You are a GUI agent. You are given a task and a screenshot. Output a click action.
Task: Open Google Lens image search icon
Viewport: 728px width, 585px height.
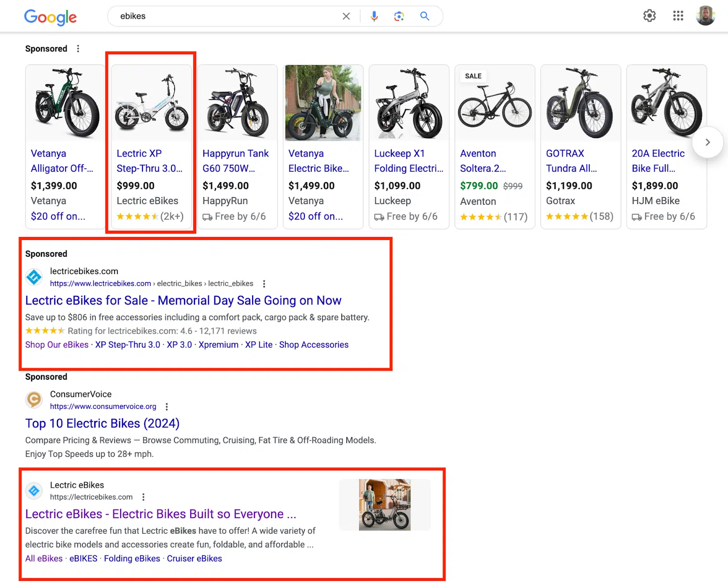click(x=399, y=16)
